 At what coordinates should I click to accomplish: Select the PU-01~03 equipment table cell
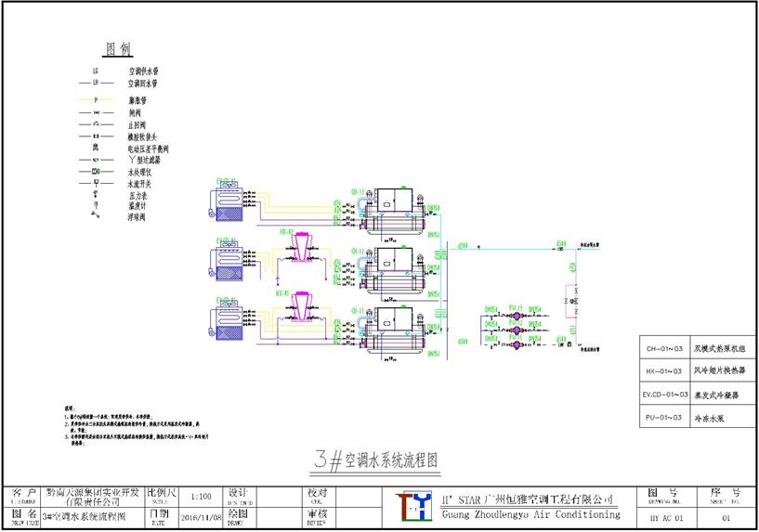[x=666, y=419]
